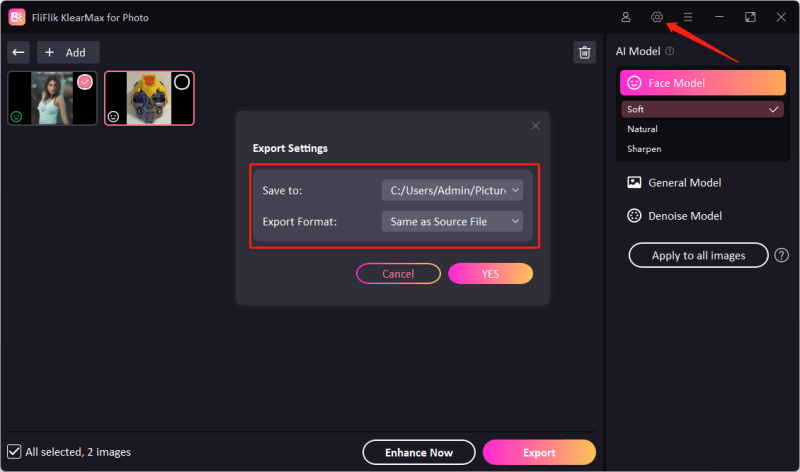Confirm export settings with YES

point(490,273)
